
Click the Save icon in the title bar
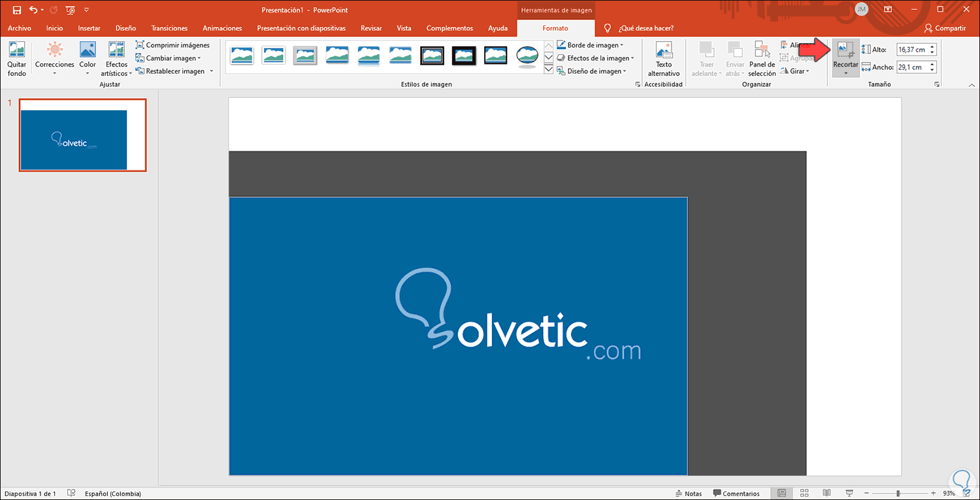pyautogui.click(x=17, y=10)
